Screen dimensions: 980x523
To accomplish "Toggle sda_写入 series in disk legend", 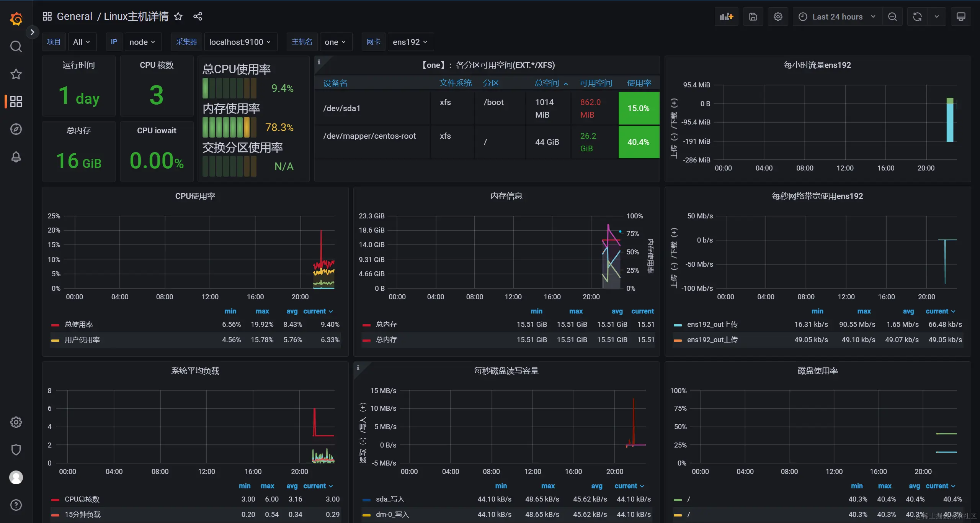I will point(390,499).
